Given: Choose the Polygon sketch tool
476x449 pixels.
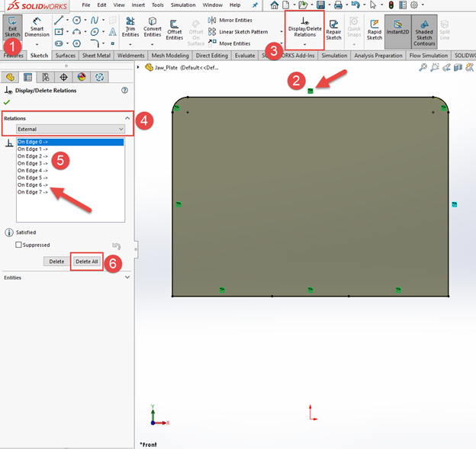Looking at the screenshot, I should click(x=77, y=43).
